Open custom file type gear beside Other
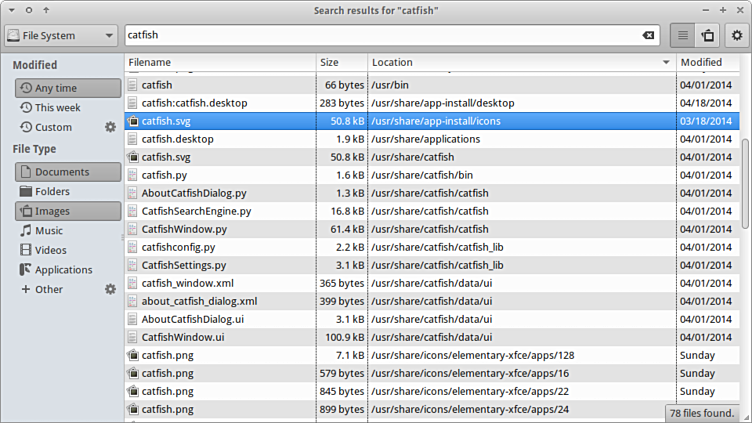 pyautogui.click(x=110, y=289)
